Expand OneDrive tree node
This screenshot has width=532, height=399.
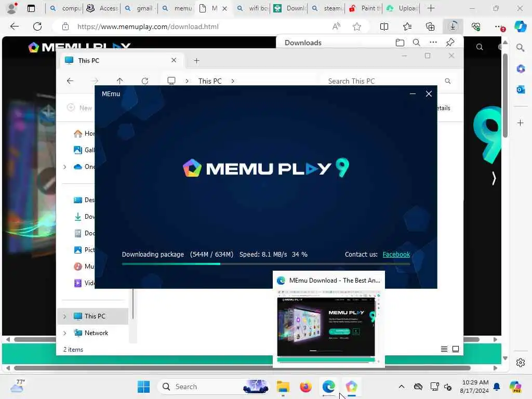pyautogui.click(x=65, y=167)
